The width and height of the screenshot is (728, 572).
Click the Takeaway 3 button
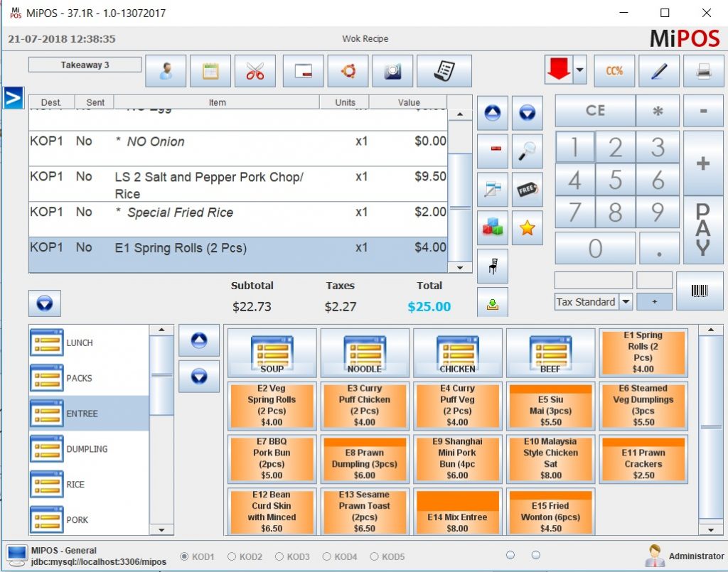85,65
